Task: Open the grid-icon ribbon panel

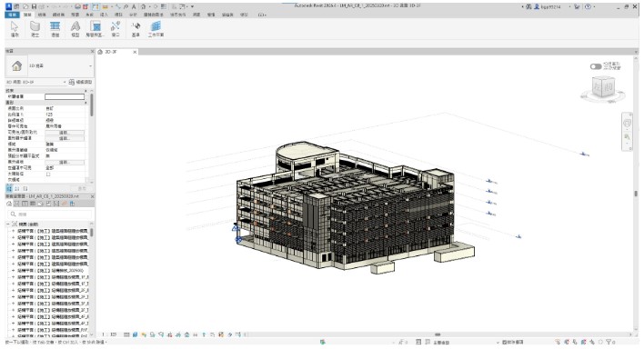Action: coord(55,29)
